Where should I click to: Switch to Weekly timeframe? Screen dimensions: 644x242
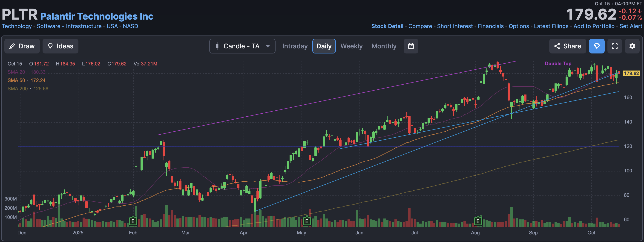point(351,46)
